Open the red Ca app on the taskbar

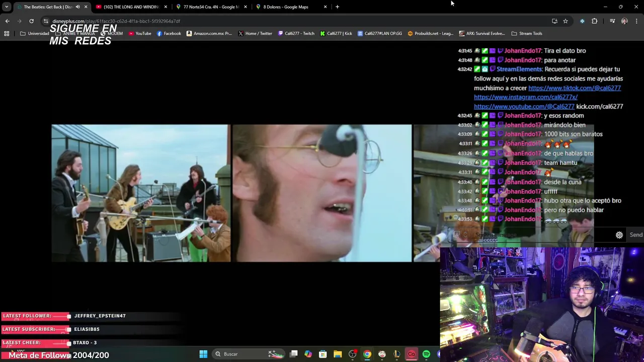[x=412, y=354]
